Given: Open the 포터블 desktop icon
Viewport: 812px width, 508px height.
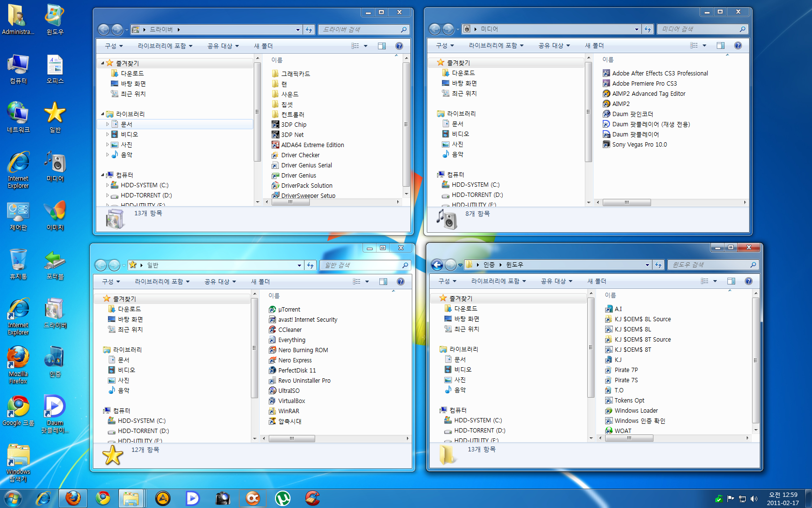Looking at the screenshot, I should (55, 264).
